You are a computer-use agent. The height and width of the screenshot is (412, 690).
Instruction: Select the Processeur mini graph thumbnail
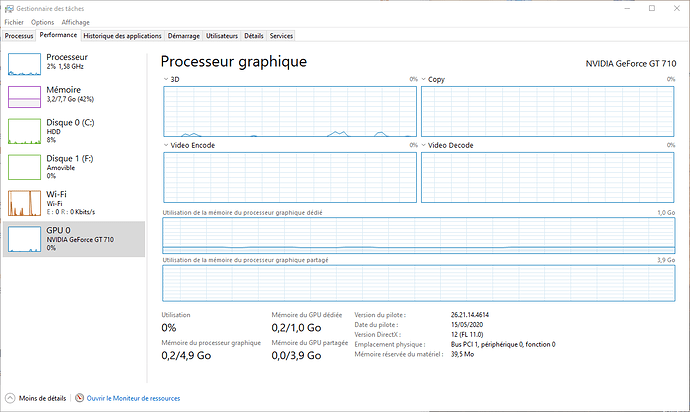click(x=26, y=64)
